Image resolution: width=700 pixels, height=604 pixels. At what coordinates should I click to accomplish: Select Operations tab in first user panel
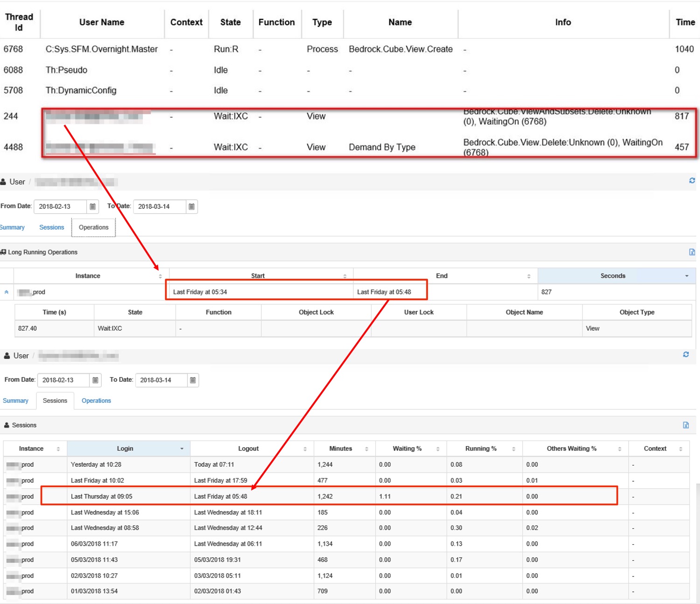tap(93, 227)
